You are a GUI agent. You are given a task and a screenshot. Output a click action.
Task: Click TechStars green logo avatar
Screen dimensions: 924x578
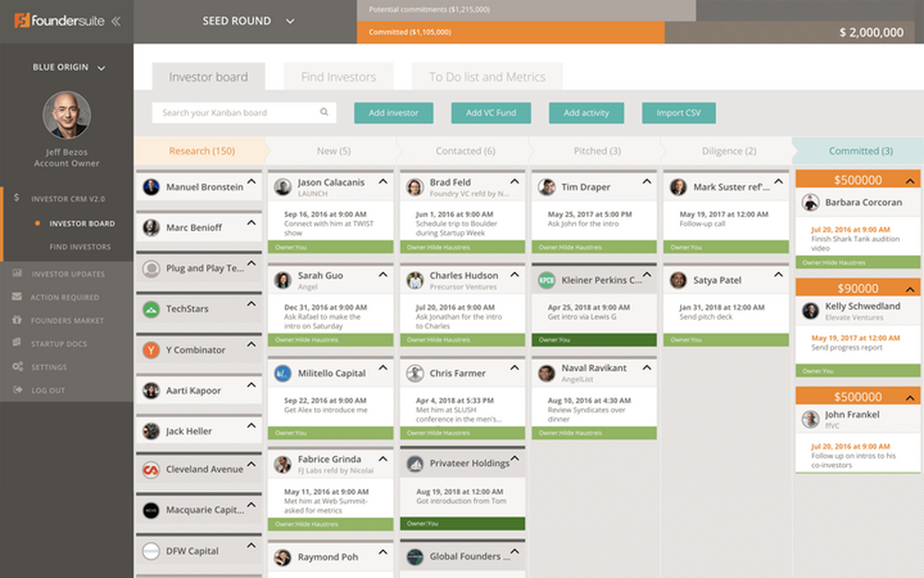pos(152,309)
